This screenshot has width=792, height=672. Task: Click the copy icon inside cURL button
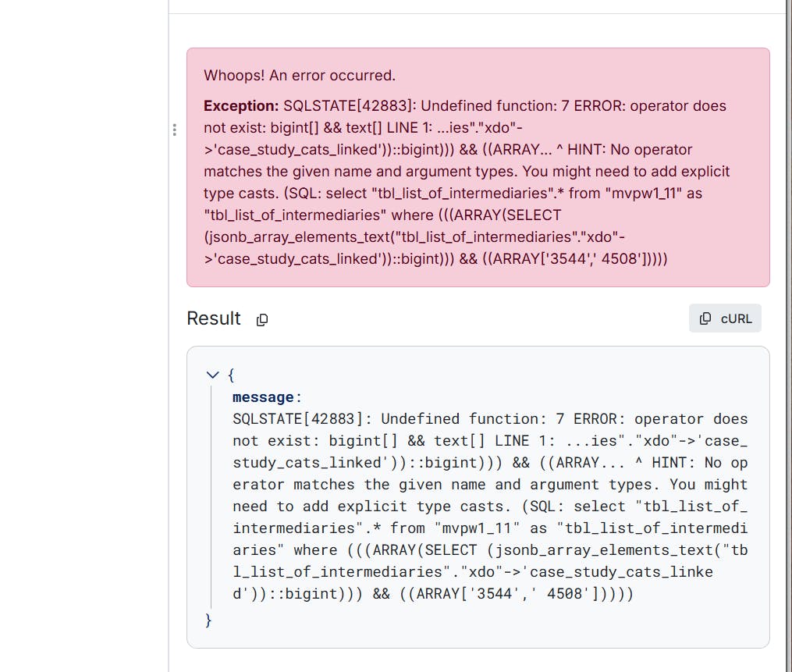[705, 318]
